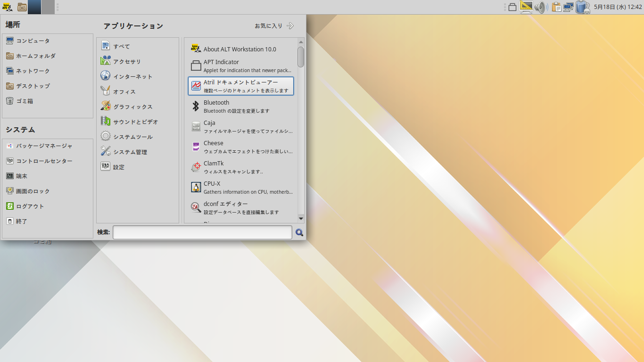Switch to the second workspace
Screen dimensions: 644x362
point(48,7)
